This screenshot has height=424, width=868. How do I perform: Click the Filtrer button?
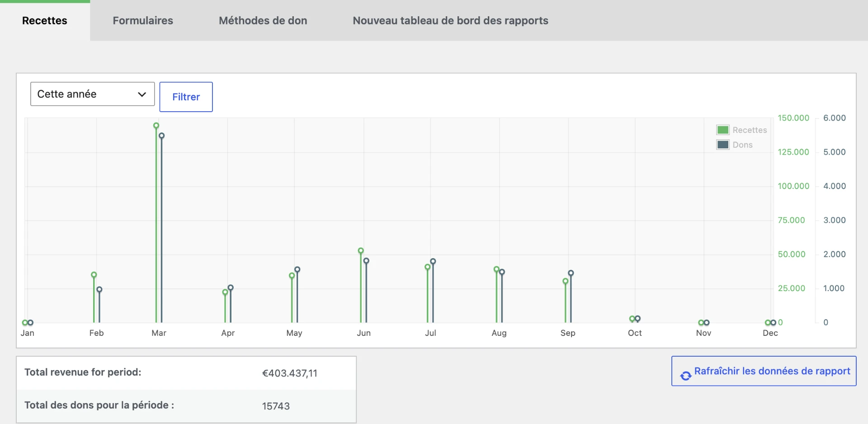pyautogui.click(x=186, y=97)
